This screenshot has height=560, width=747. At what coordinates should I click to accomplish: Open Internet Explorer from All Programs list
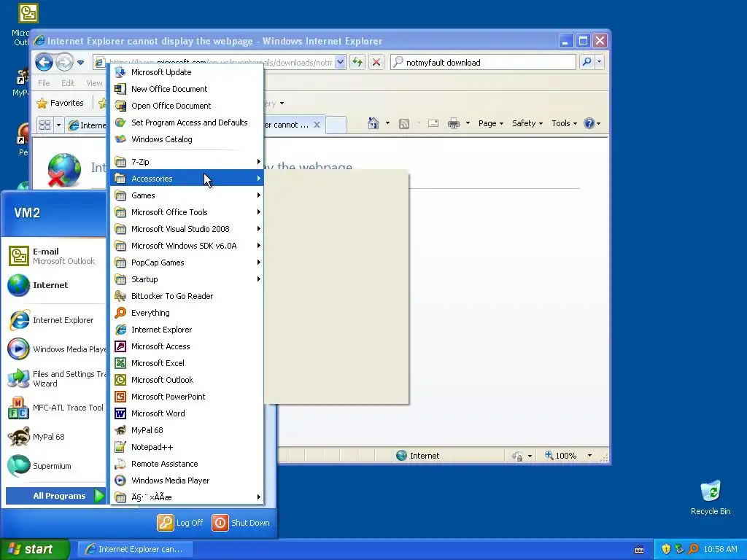(x=187, y=330)
